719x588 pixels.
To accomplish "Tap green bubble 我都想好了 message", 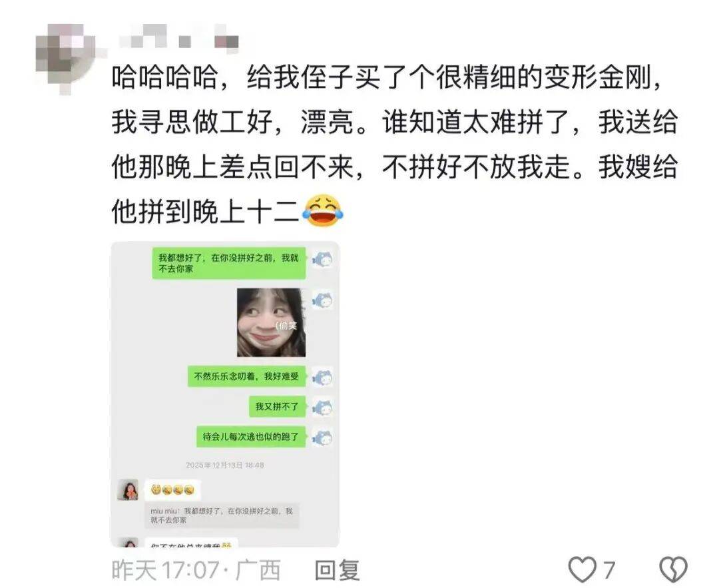I will [229, 263].
